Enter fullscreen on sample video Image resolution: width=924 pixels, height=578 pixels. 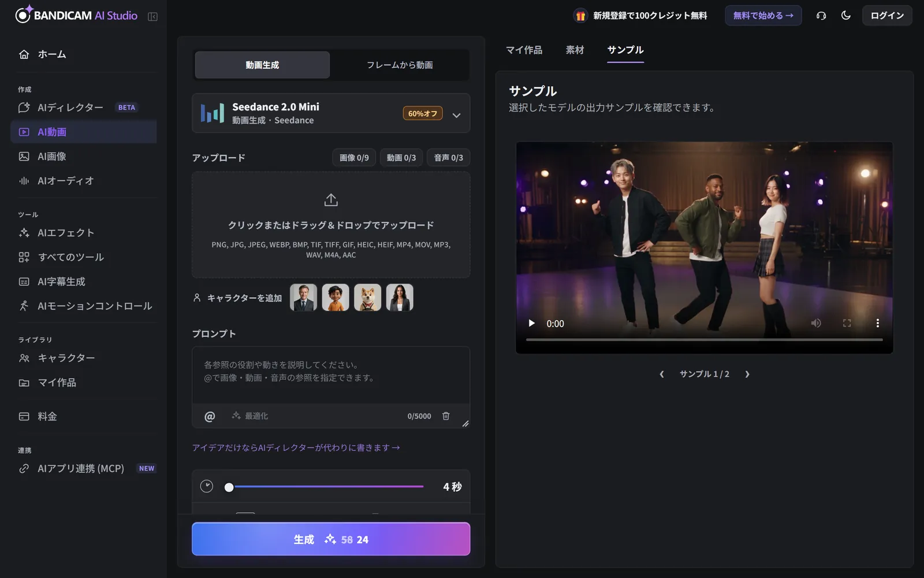(x=847, y=323)
